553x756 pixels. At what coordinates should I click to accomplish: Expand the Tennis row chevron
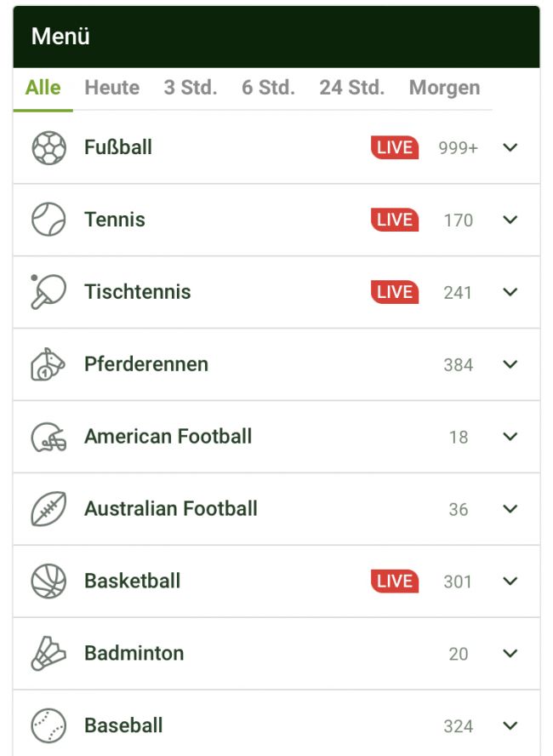coord(510,220)
